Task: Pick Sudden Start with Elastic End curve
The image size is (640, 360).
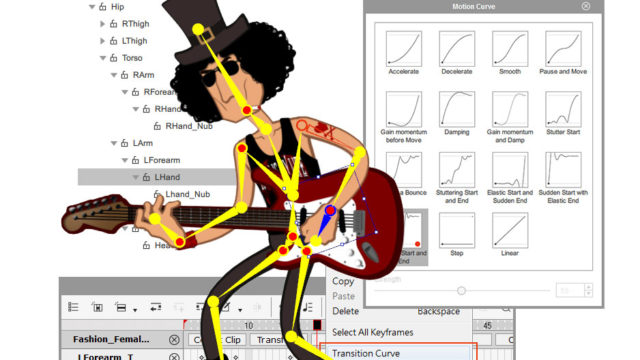Action: click(563, 170)
